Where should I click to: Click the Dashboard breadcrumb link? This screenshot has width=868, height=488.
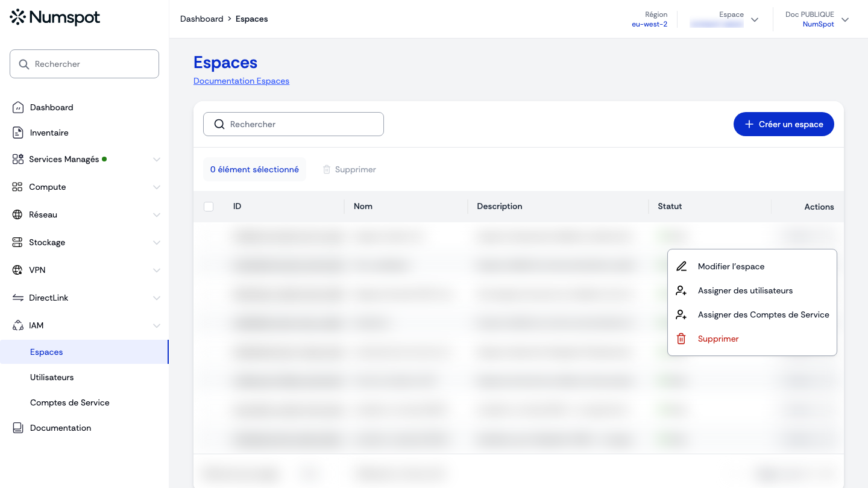coord(202,19)
